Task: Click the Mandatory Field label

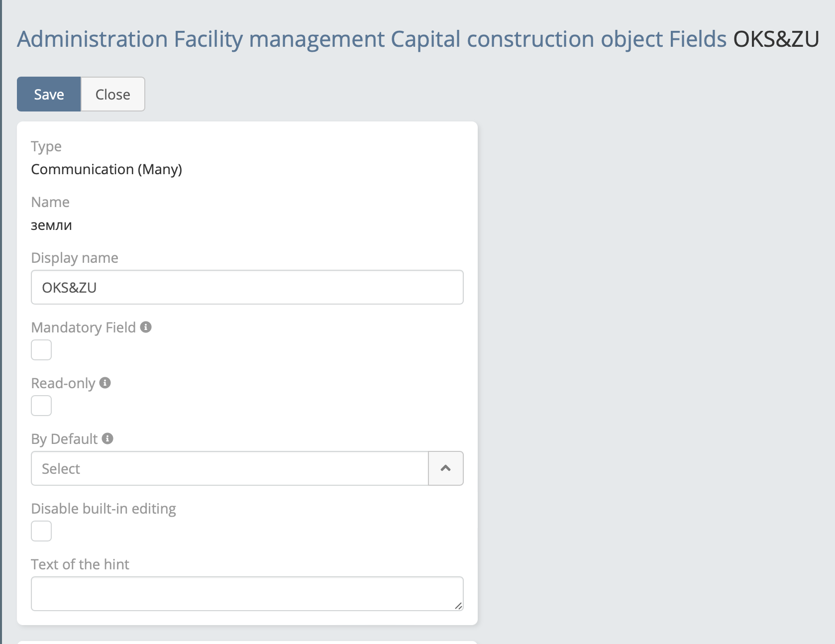Action: [83, 327]
